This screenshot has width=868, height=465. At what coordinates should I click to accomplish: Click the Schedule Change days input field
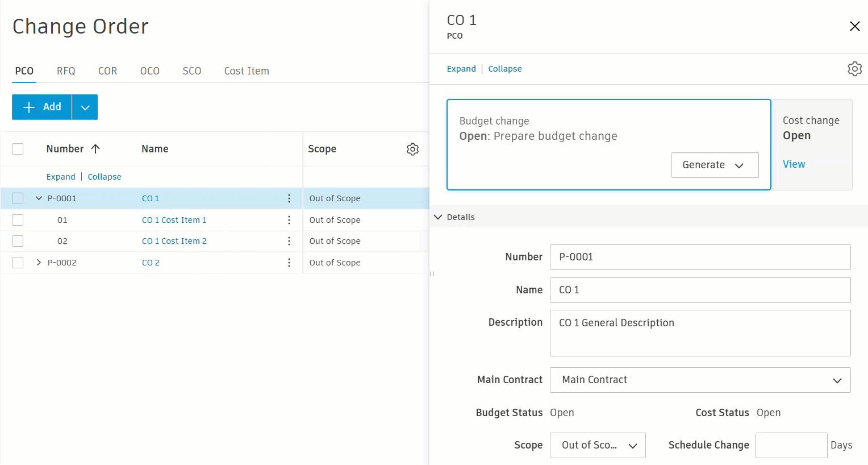point(791,445)
